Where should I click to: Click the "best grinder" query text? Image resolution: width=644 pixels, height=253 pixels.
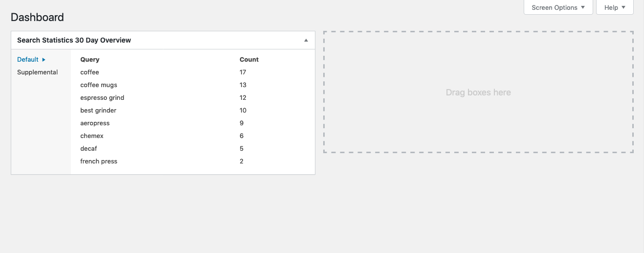[98, 111]
